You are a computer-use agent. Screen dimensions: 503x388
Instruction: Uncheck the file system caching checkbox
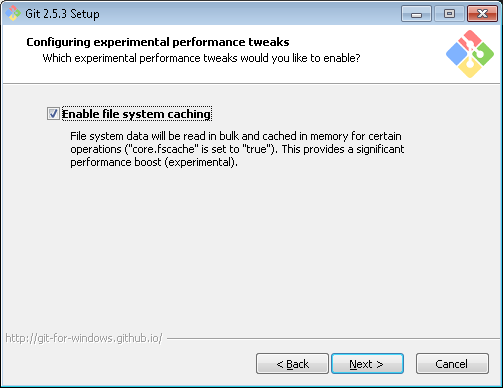(53, 114)
